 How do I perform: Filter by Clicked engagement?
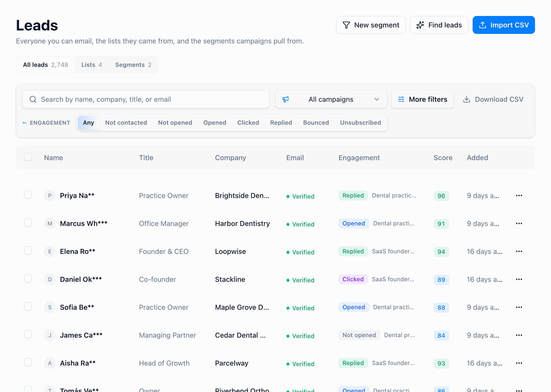tap(248, 123)
